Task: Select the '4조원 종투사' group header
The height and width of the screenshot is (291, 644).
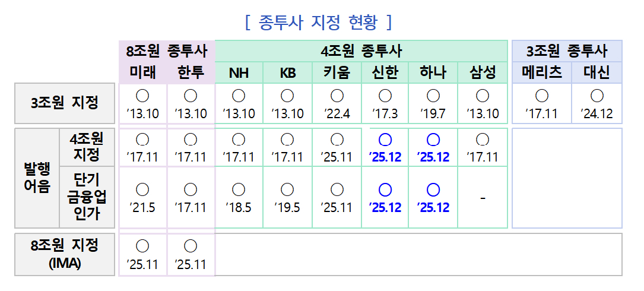Action: 361,50
